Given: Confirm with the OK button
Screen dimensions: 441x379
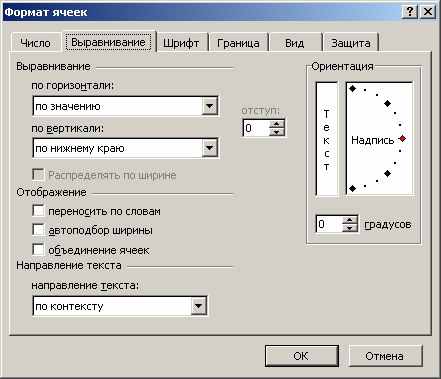Looking at the screenshot, I should pyautogui.click(x=301, y=356).
